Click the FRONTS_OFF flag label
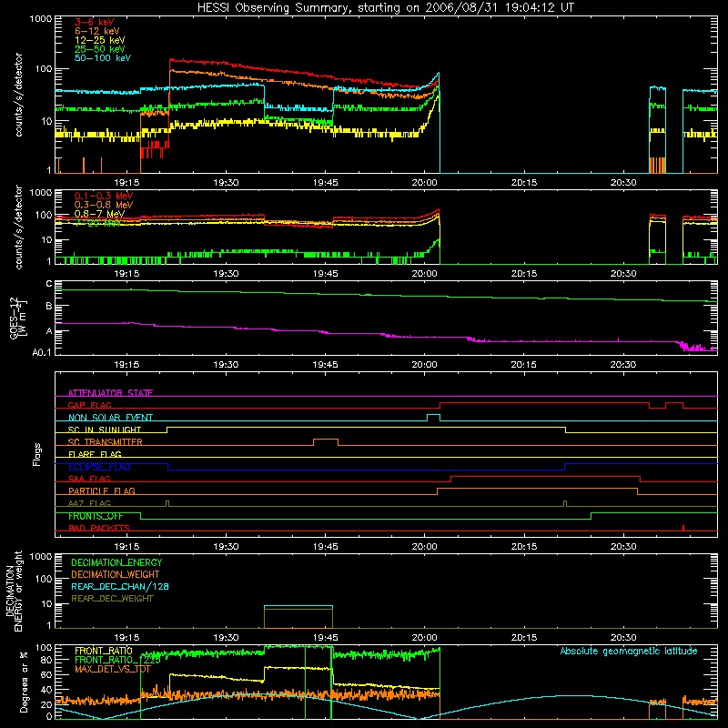Screen dimensions: 728x728 pos(96,516)
